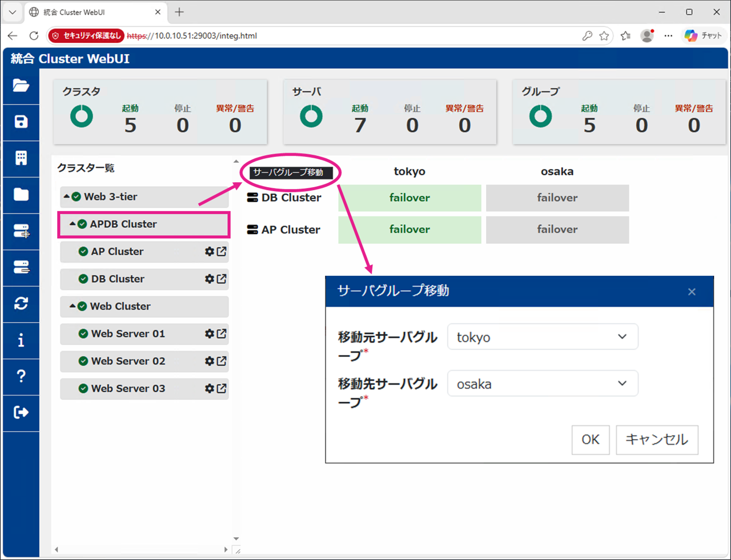The height and width of the screenshot is (560, 731).
Task: Click the server icon in sidebar
Action: tap(21, 267)
